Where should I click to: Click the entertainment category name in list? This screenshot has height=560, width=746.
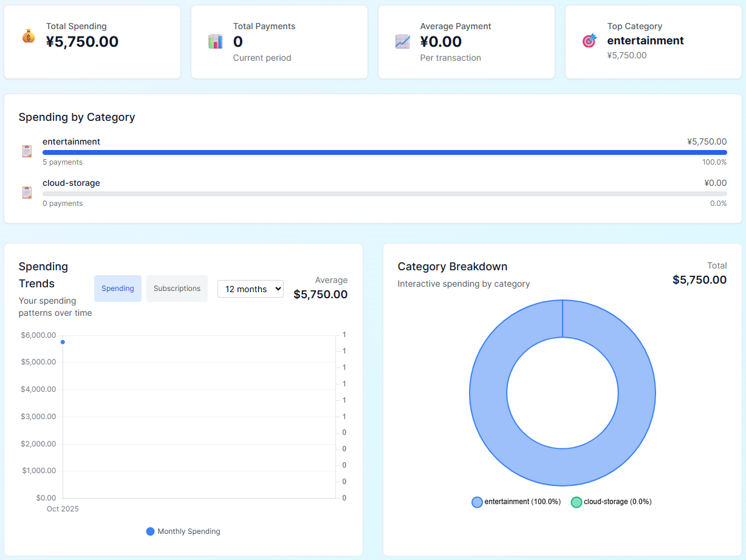pyautogui.click(x=71, y=142)
